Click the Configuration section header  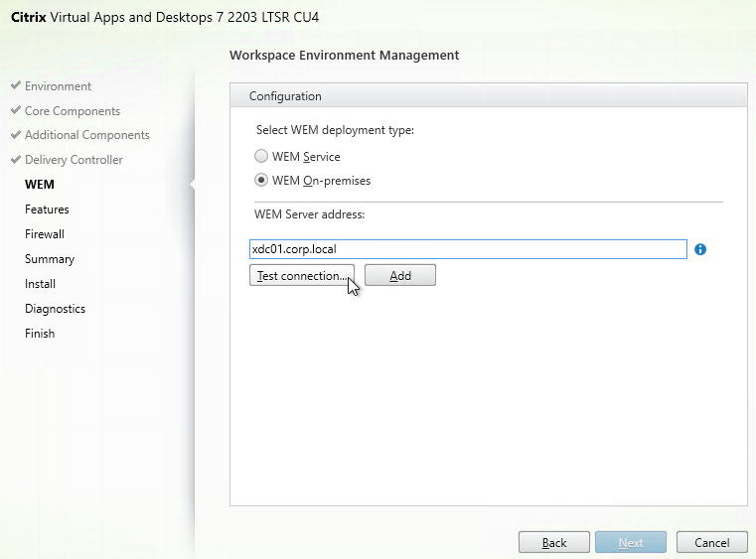(489, 95)
